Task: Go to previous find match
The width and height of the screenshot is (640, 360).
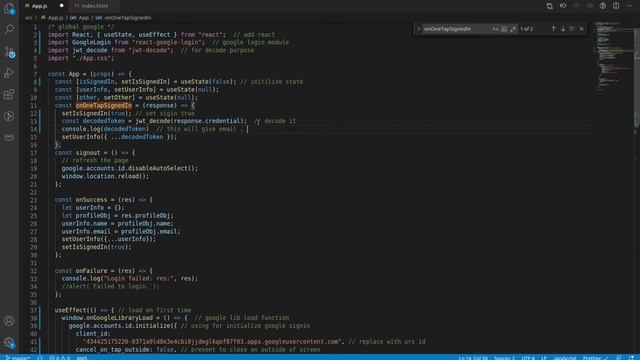Action: pyautogui.click(x=553, y=29)
